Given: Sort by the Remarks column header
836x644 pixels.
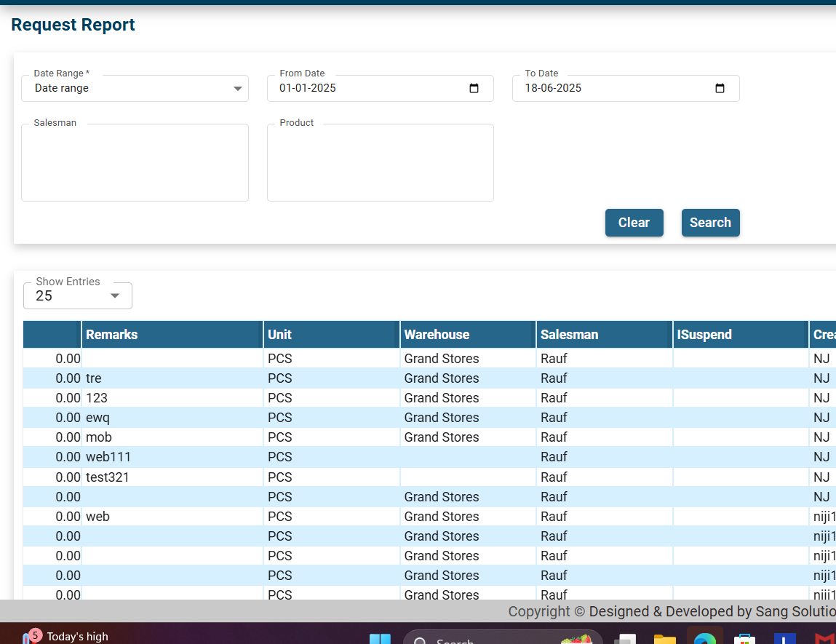Looking at the screenshot, I should [x=112, y=335].
